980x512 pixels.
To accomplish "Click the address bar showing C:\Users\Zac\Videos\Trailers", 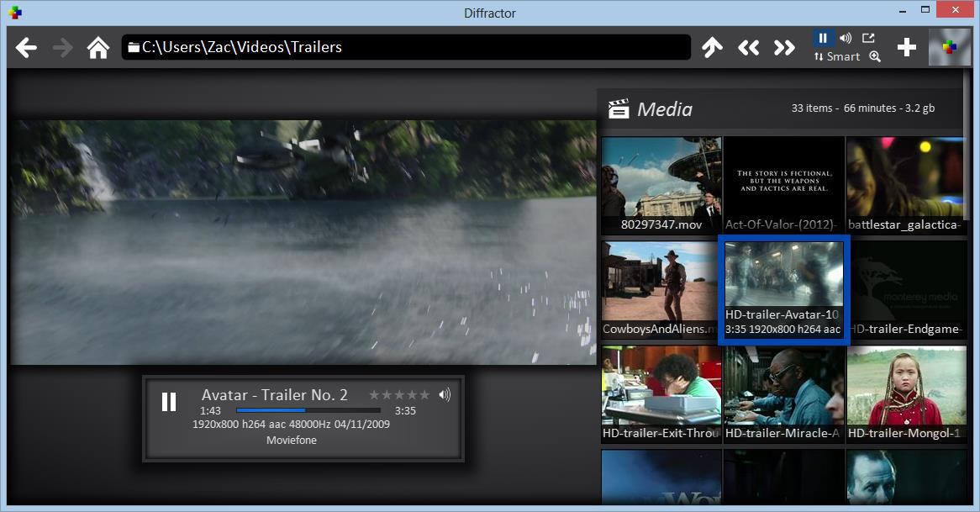I will point(406,47).
